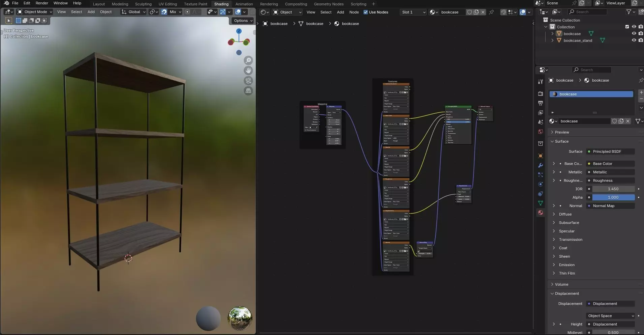Adjust the IOR value slider
This screenshot has height=335, width=644.
(x=613, y=189)
